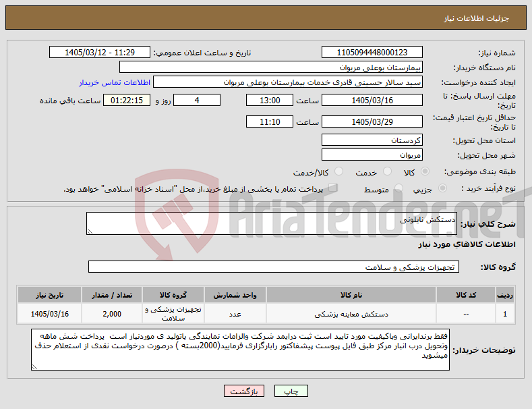Click the buyer notes text area
Image resolution: width=532 pixels, height=409 pixels.
pyautogui.click(x=240, y=350)
